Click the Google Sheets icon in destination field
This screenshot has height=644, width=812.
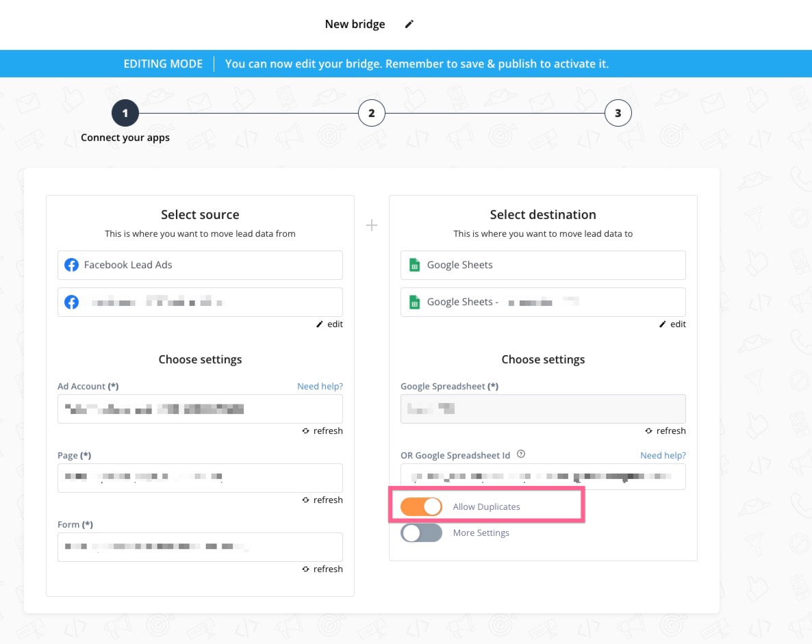(x=414, y=265)
